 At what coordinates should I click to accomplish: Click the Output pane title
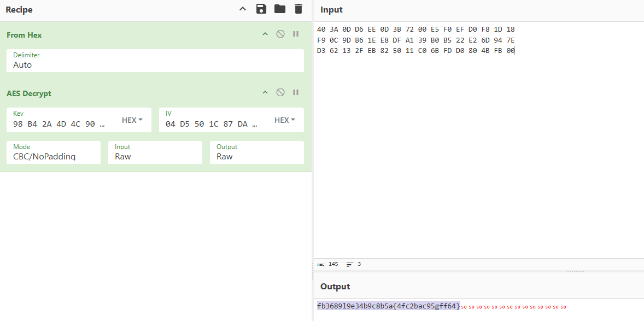pos(335,286)
